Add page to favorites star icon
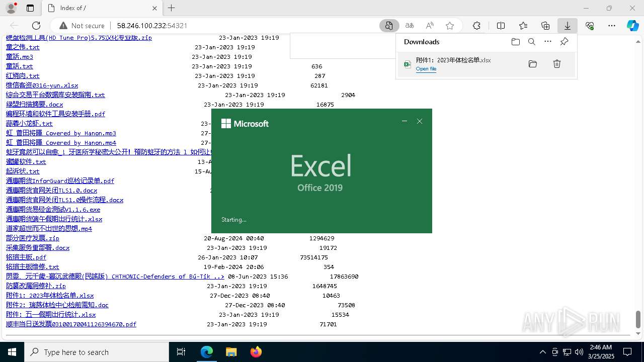Image resolution: width=644 pixels, height=362 pixels. point(450,26)
